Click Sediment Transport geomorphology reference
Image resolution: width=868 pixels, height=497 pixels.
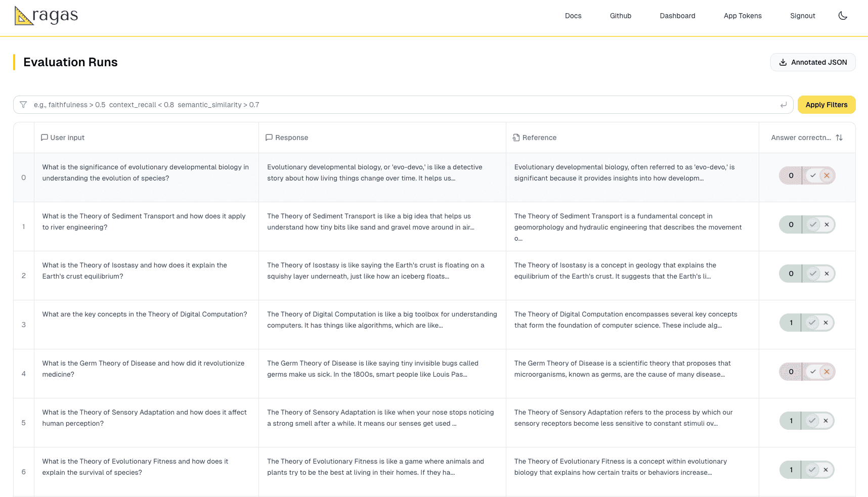[x=628, y=227]
